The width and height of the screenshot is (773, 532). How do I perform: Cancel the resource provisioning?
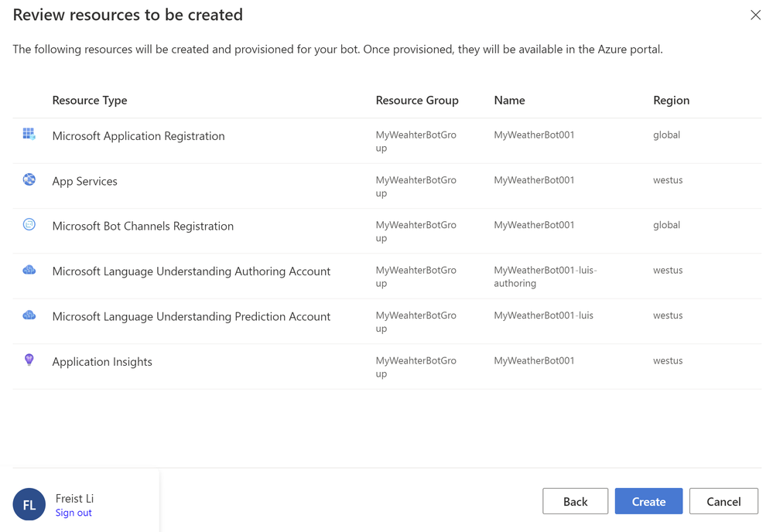(x=723, y=501)
